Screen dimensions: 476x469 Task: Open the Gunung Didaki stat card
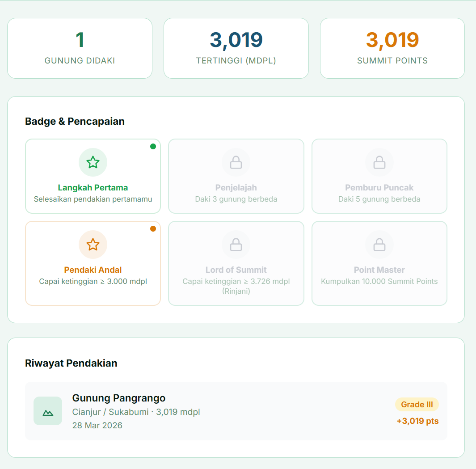coord(80,48)
